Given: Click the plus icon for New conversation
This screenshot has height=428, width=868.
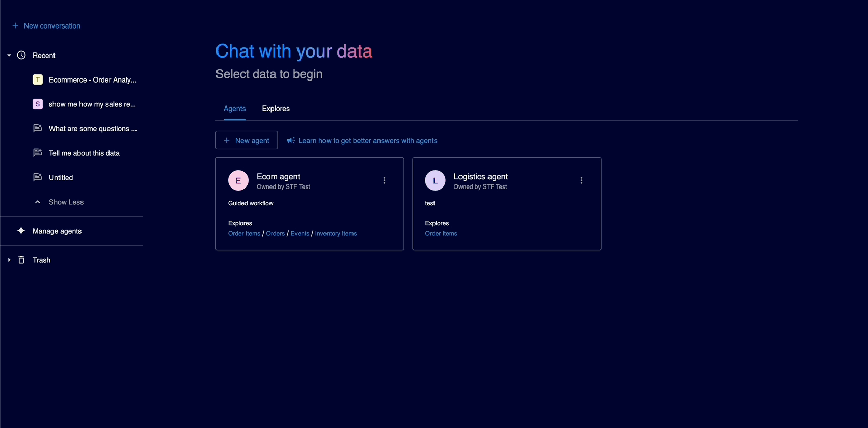Looking at the screenshot, I should click(x=15, y=25).
